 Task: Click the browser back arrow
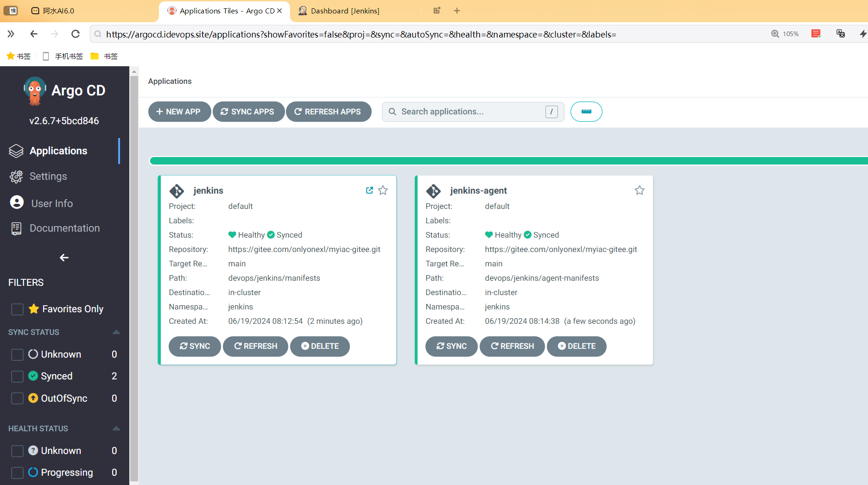click(x=33, y=34)
